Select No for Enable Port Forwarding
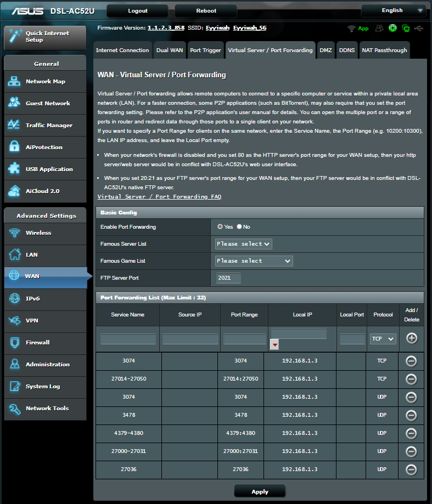The height and width of the screenshot is (504, 432). pos(239,226)
